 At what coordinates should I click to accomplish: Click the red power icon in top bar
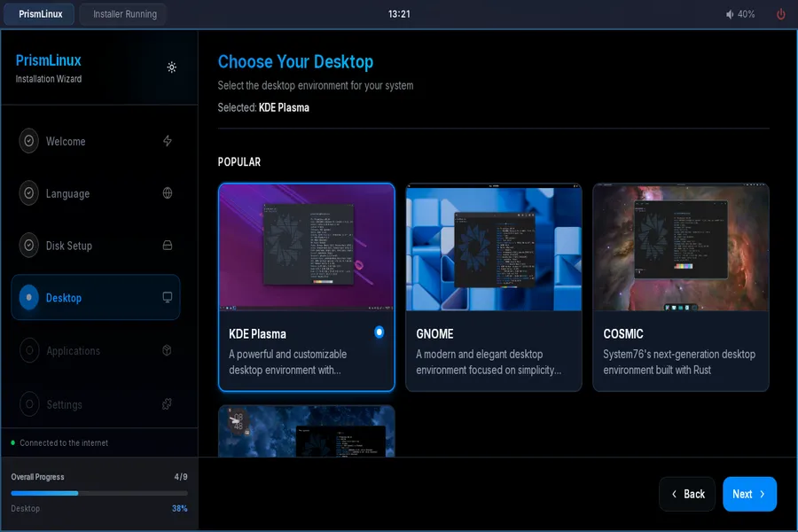[x=781, y=14]
